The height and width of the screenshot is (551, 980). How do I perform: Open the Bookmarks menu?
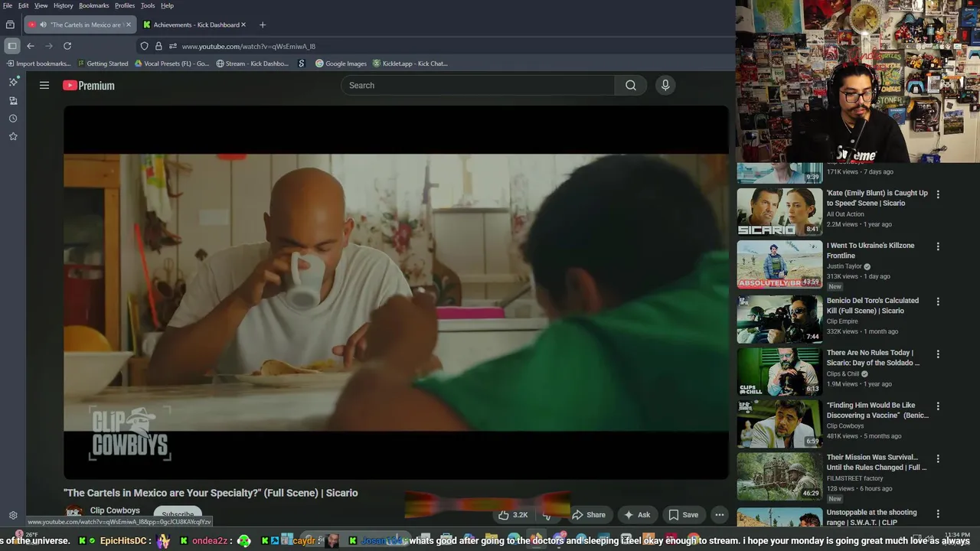[94, 5]
